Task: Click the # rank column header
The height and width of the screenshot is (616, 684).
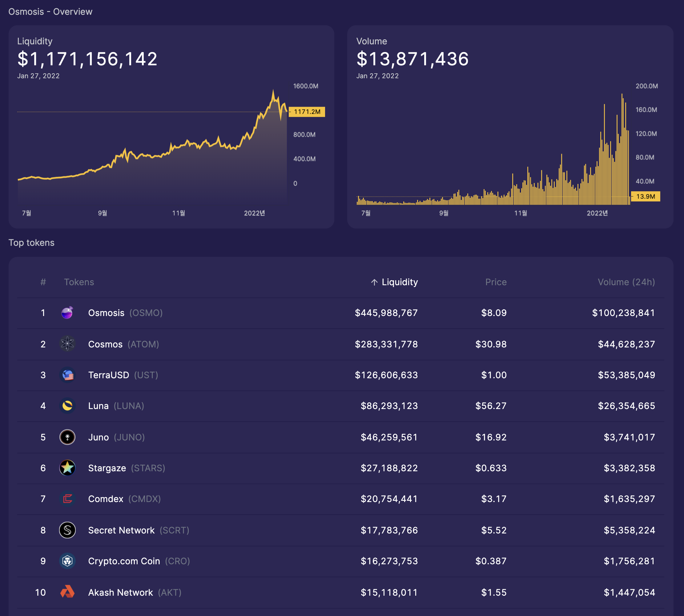Action: tap(43, 282)
